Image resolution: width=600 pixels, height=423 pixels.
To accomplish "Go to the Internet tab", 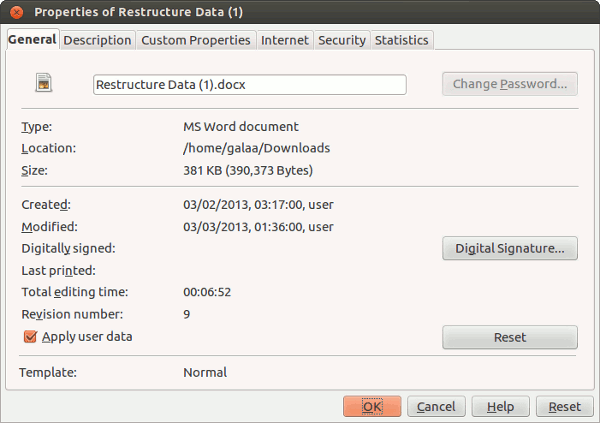I will (x=284, y=40).
